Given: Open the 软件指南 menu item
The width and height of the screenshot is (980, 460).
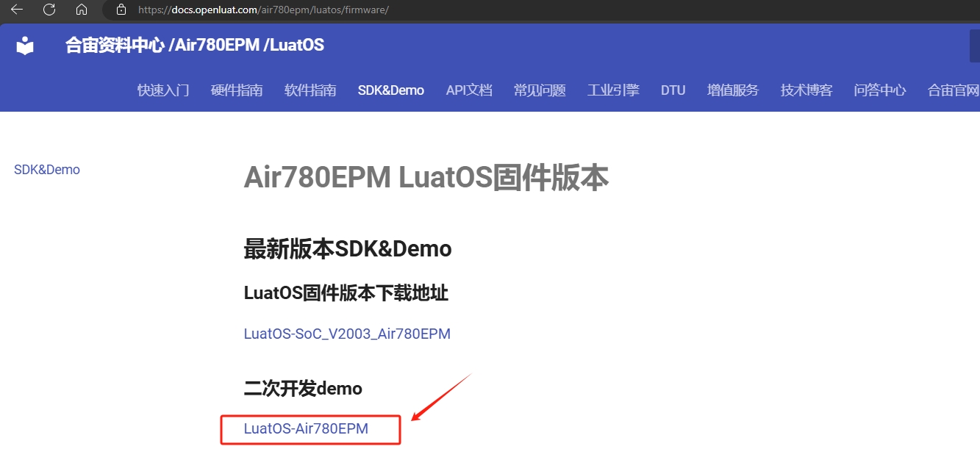Looking at the screenshot, I should tap(310, 90).
